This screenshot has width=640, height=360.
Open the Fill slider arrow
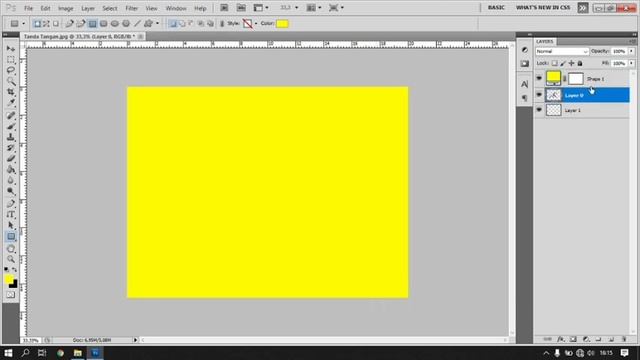pyautogui.click(x=631, y=63)
